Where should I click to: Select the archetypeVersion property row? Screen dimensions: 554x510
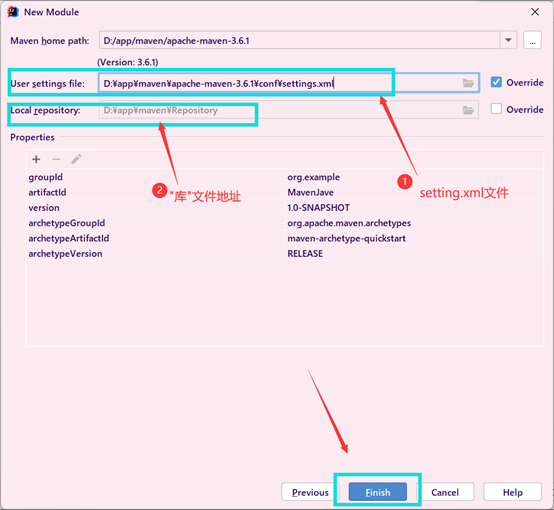coord(284,253)
